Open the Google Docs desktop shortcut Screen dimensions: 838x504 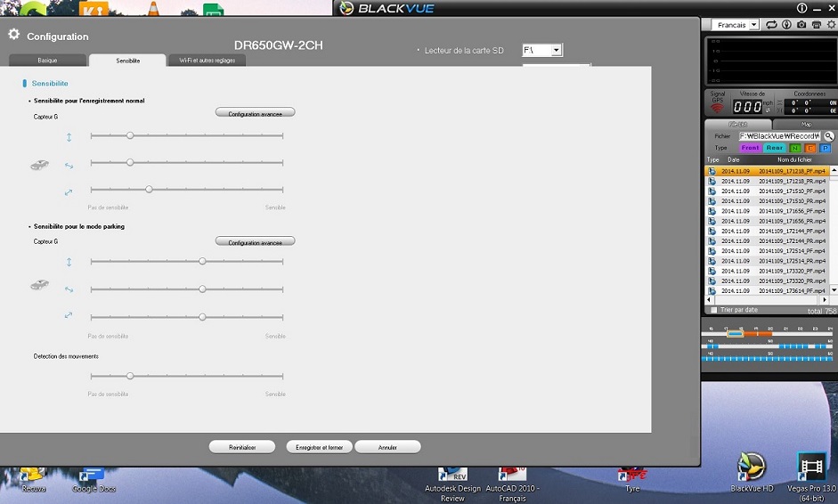pyautogui.click(x=94, y=481)
